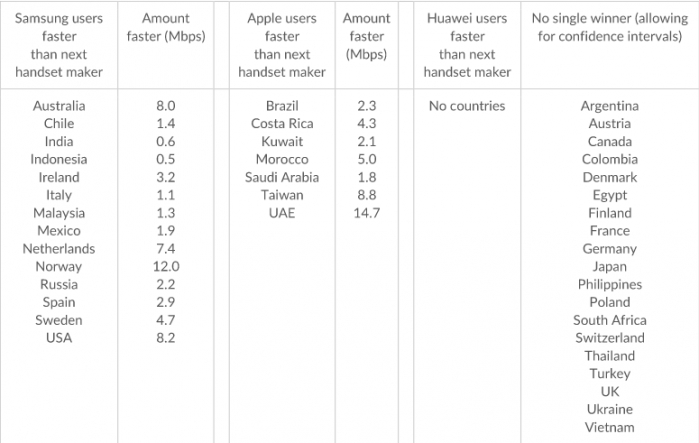
Task: Click Vietnam in the last column
Action: (609, 427)
